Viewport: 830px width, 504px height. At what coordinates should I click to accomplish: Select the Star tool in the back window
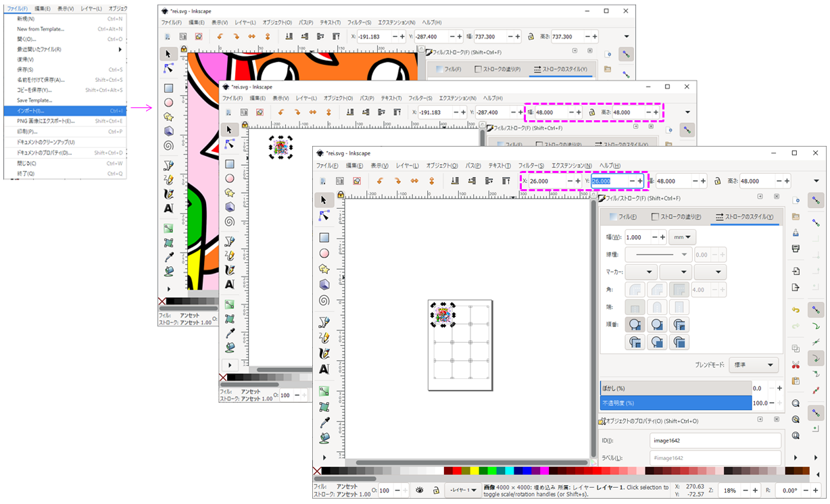tap(168, 116)
